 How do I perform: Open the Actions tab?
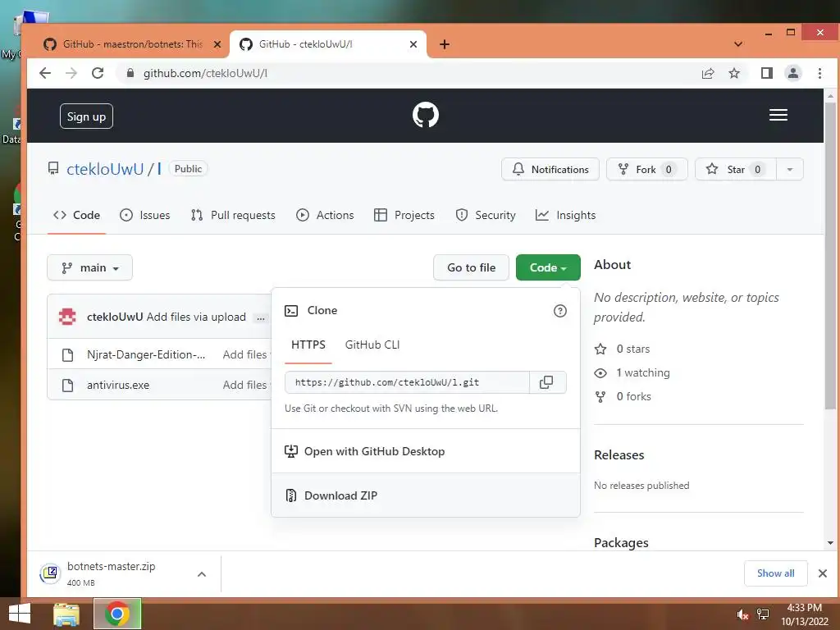(325, 215)
